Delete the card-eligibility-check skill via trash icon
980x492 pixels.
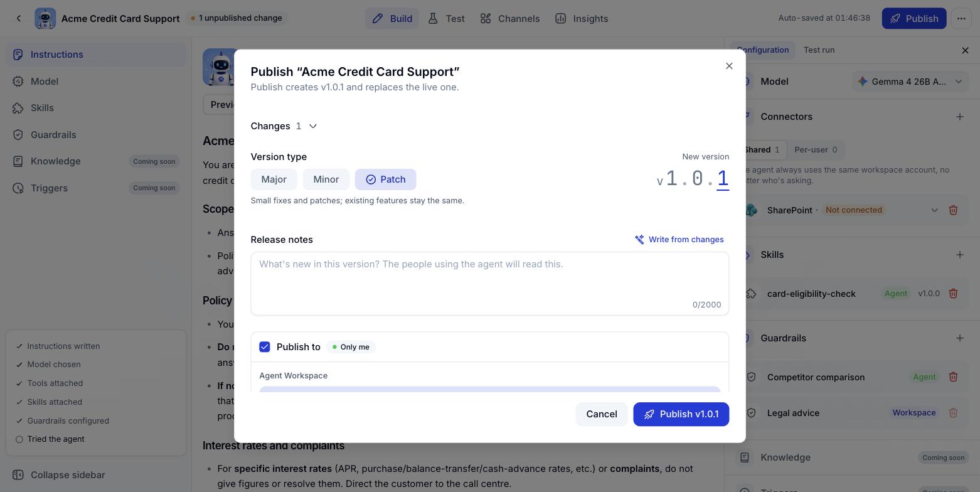[x=953, y=294]
